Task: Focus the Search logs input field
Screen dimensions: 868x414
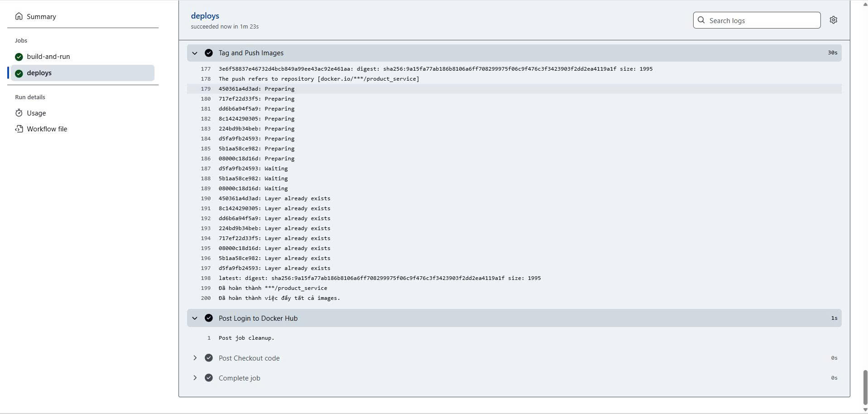Action: pyautogui.click(x=757, y=20)
